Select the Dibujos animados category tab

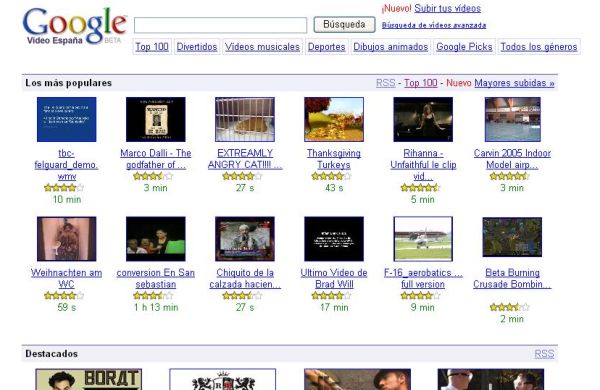tap(390, 47)
